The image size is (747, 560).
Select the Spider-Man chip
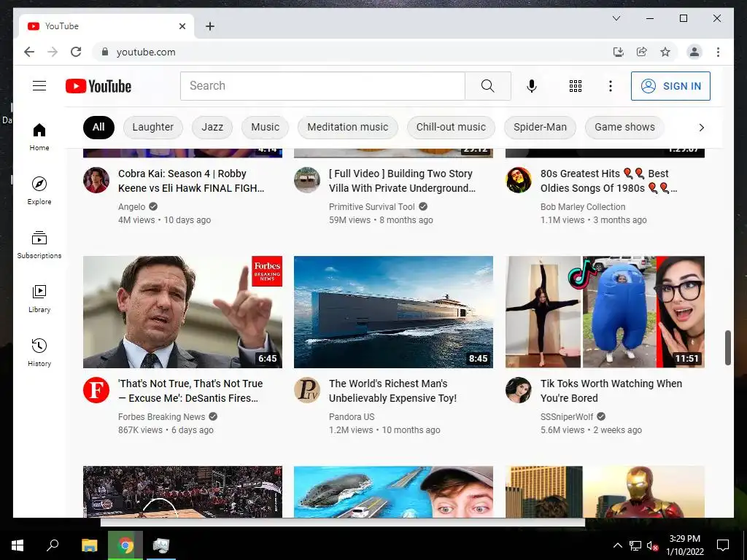tap(540, 127)
